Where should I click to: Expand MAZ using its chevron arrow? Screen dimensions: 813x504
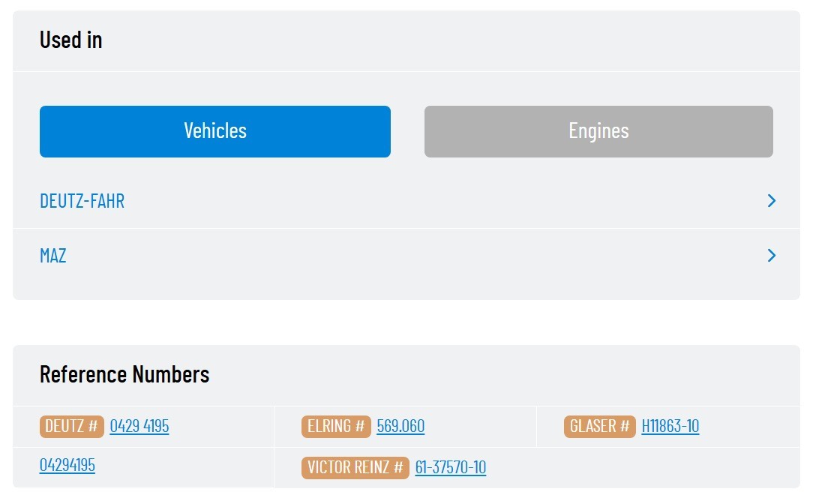point(771,255)
